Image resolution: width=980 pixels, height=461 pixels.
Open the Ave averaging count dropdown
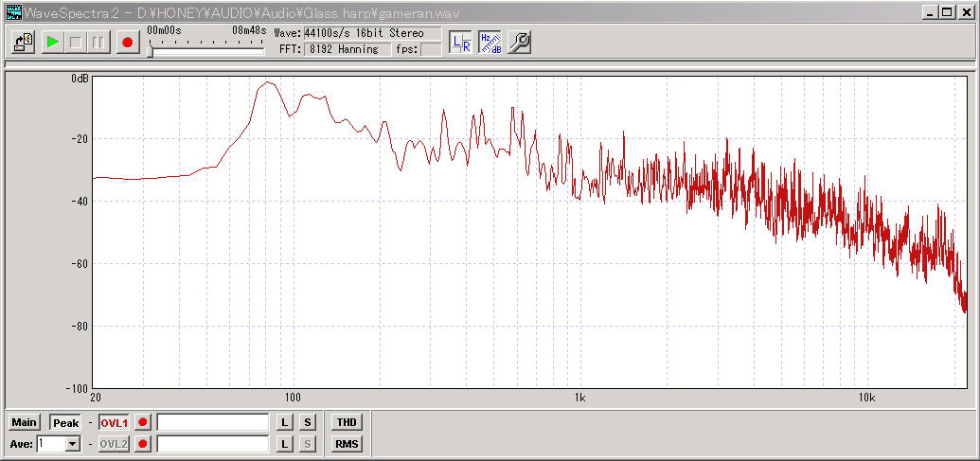pos(73,444)
